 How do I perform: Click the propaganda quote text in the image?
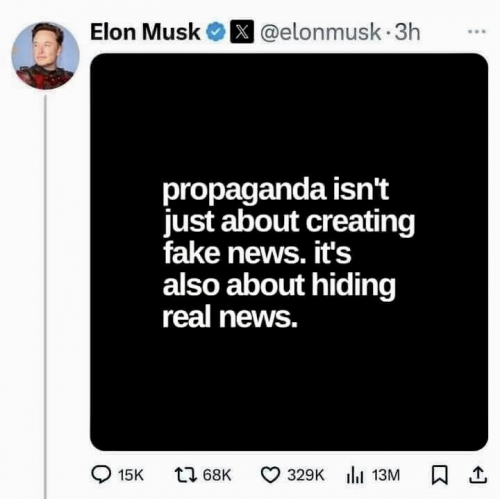[289, 253]
